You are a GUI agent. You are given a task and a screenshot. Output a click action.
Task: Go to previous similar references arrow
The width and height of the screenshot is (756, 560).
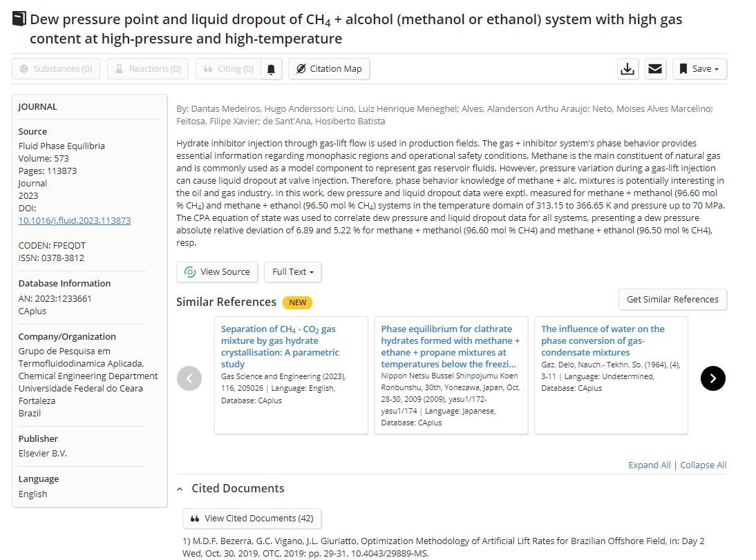point(189,378)
